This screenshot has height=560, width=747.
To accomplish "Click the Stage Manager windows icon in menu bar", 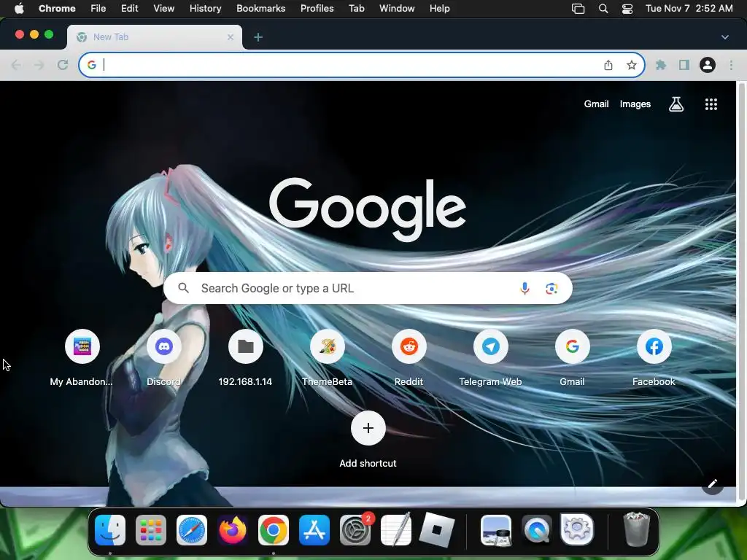I will 578,9.
